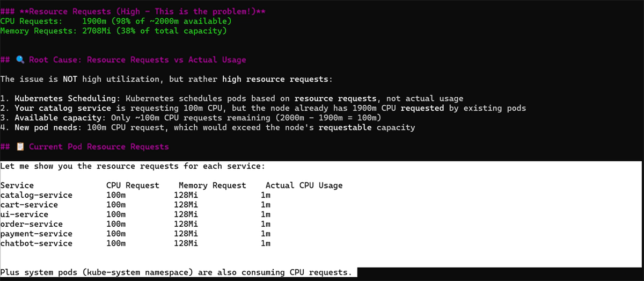Screen dimensions: 644x281
Task: Click Current Pod Resource Requests heading
Action: (x=99, y=147)
